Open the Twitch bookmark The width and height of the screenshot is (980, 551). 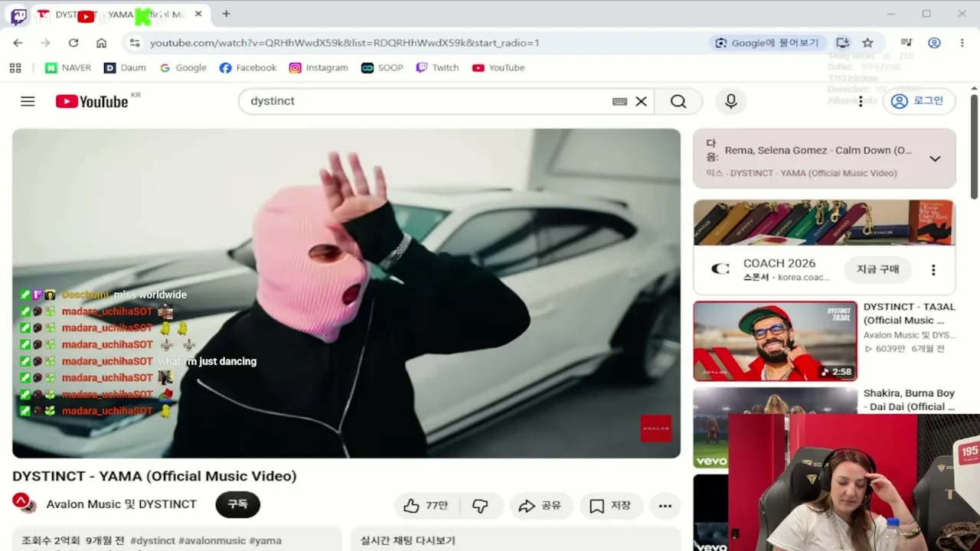click(437, 68)
